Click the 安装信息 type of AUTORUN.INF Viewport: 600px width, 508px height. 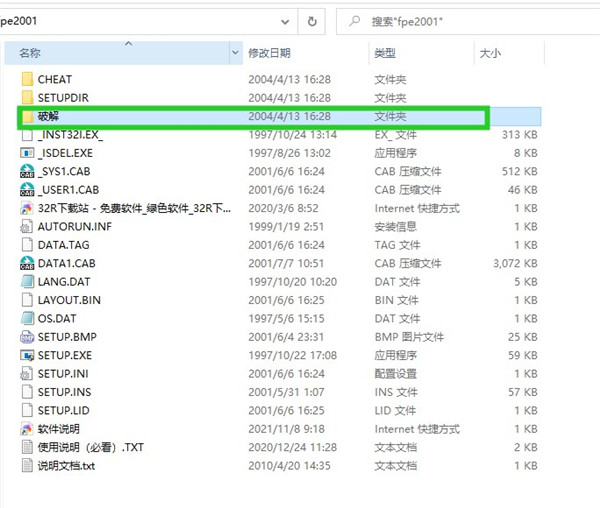click(x=395, y=226)
